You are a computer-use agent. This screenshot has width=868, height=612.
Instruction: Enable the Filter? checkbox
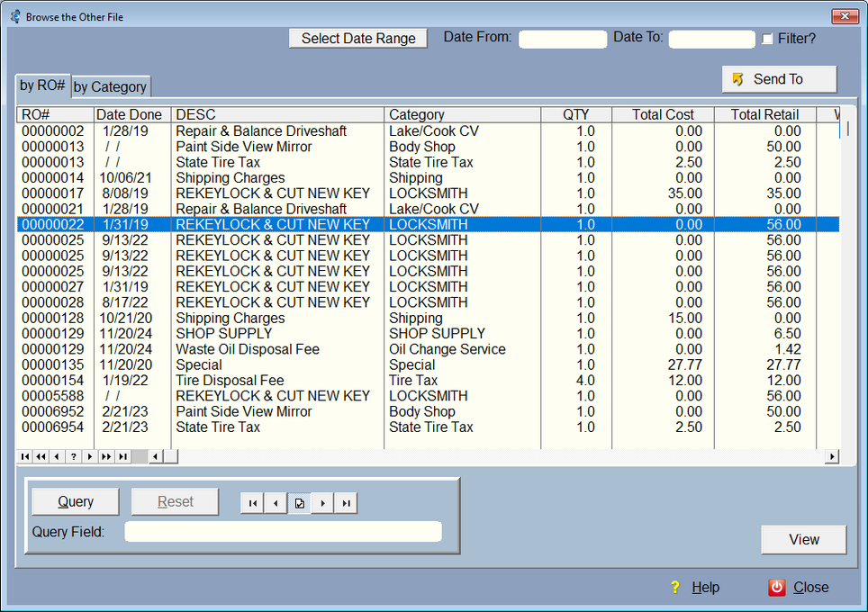coord(767,39)
